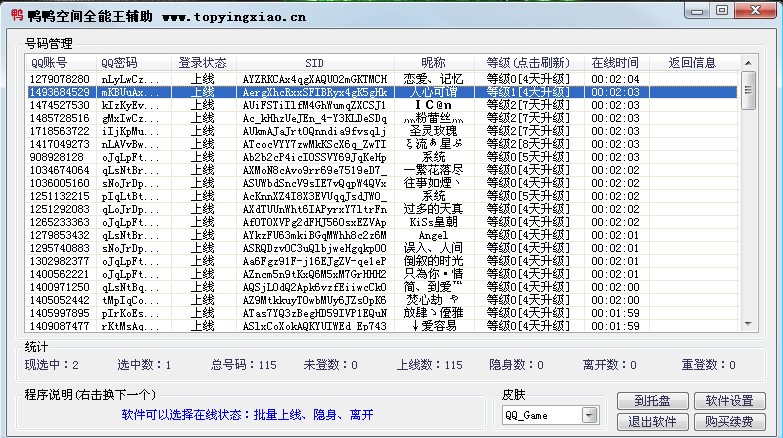Click the 购买续费 purchase renewal button
Viewport: 783px width, 438px height.
pyautogui.click(x=729, y=421)
